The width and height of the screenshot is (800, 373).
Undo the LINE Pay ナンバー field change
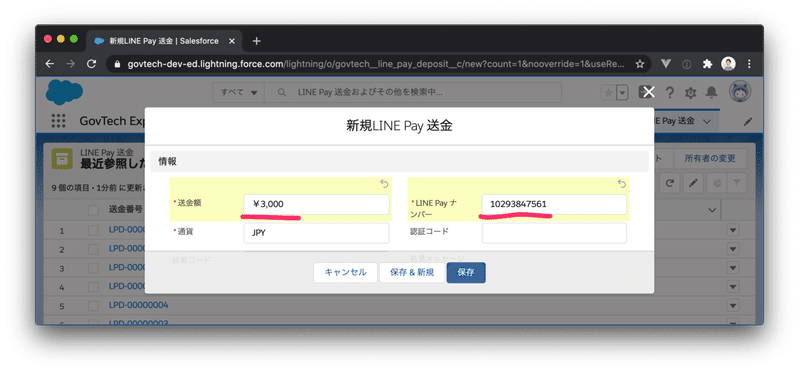coord(621,184)
